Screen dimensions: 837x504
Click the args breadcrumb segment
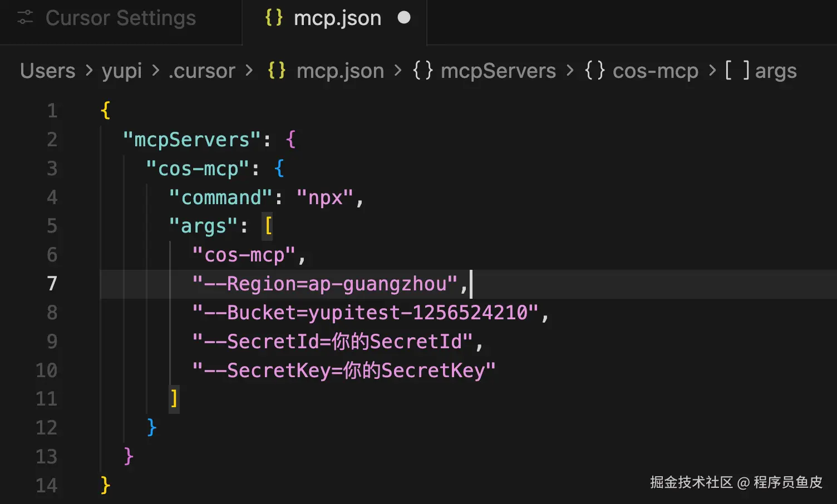click(x=776, y=71)
